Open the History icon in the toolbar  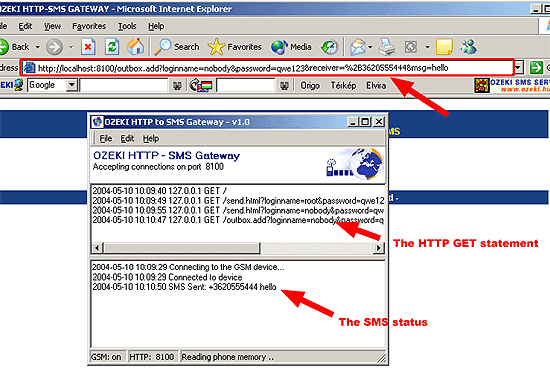(330, 47)
